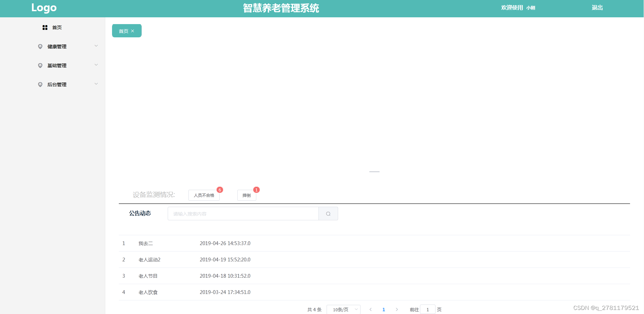
Task: Click the 摔倒 button
Action: click(246, 195)
